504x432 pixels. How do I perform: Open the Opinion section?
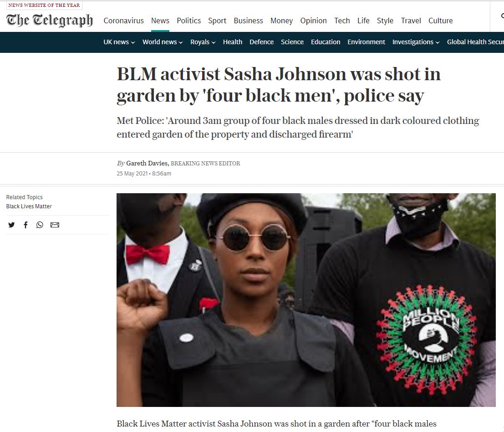pos(313,21)
